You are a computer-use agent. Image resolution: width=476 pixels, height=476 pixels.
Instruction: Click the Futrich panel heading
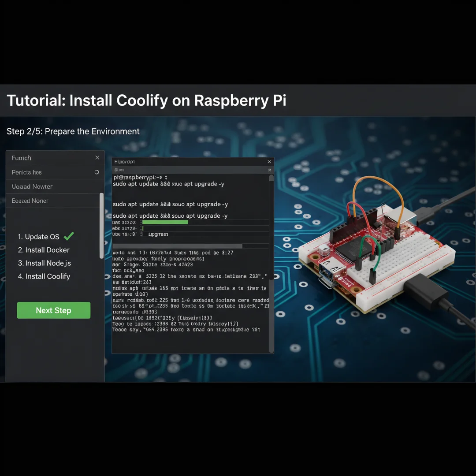(21, 158)
